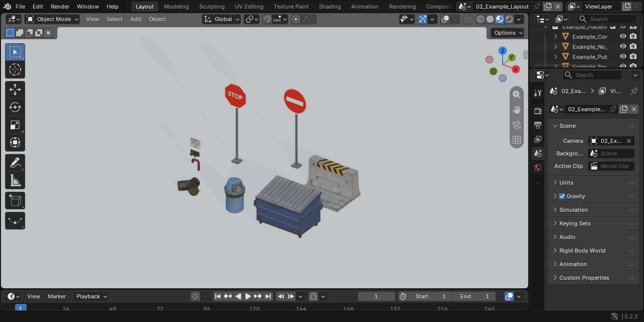Click the Blender logo menu icon
Viewport: 644px width, 322px height.
click(6, 6)
